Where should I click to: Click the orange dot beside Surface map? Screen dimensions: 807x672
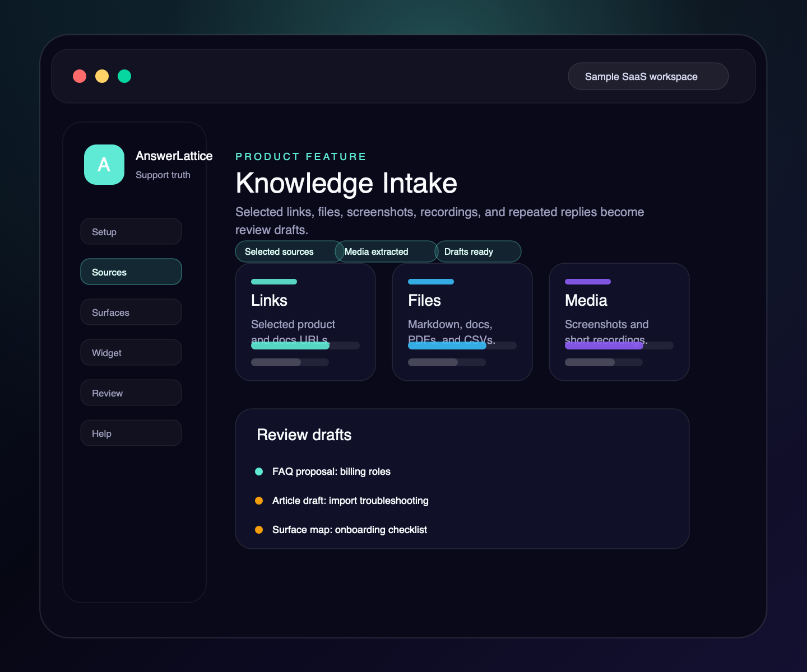point(259,530)
